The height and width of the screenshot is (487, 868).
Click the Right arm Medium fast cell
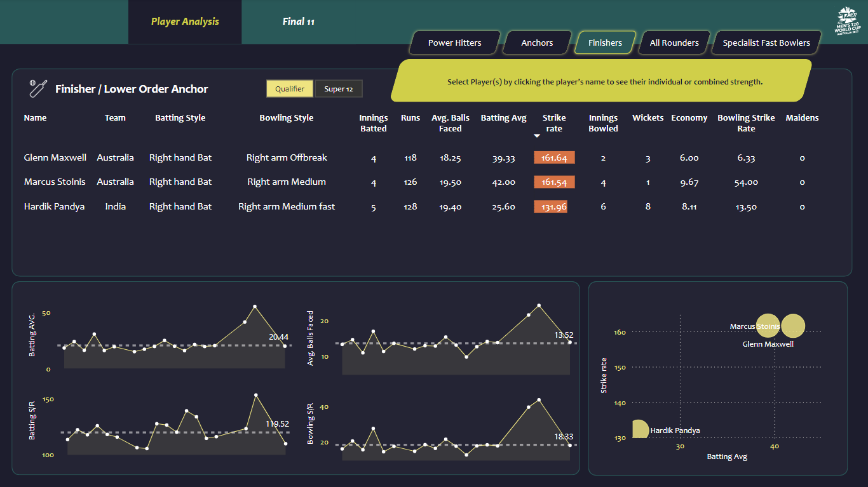click(x=287, y=207)
